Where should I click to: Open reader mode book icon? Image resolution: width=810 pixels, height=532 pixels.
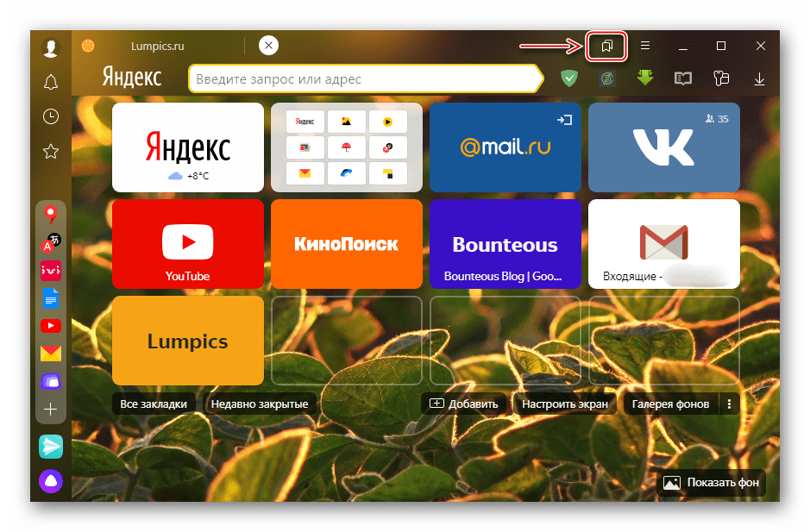click(x=683, y=78)
